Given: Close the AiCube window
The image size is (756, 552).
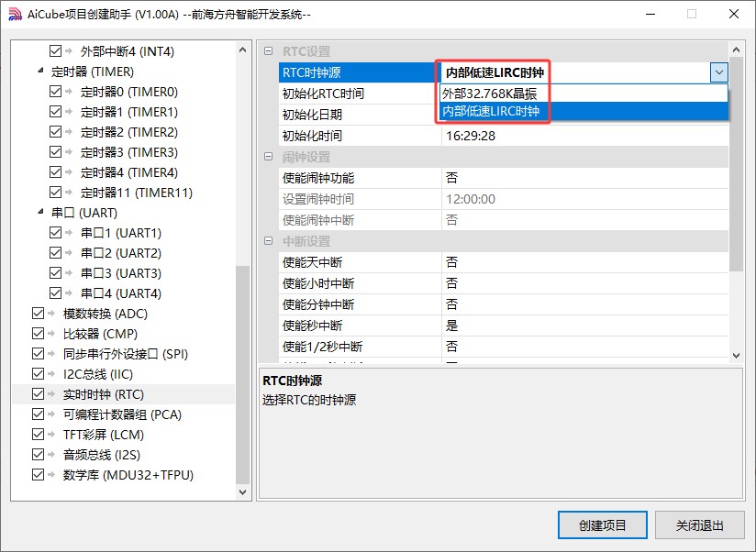Looking at the screenshot, I should pos(734,14).
